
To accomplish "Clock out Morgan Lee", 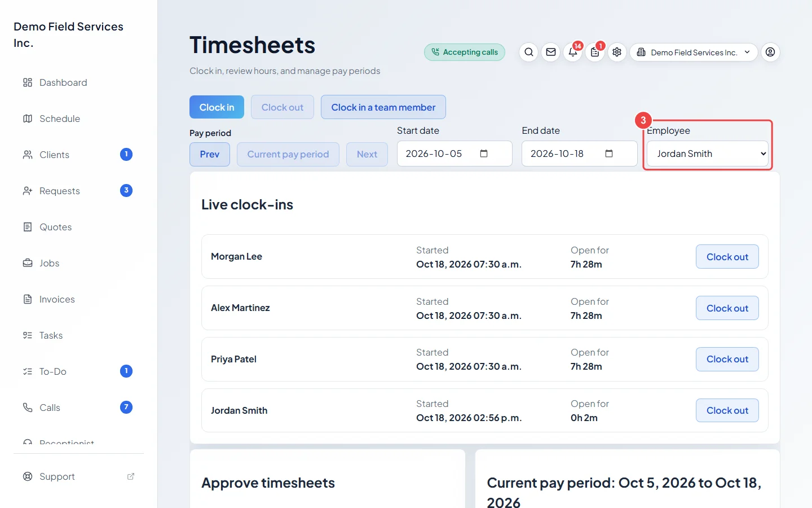I will (727, 257).
